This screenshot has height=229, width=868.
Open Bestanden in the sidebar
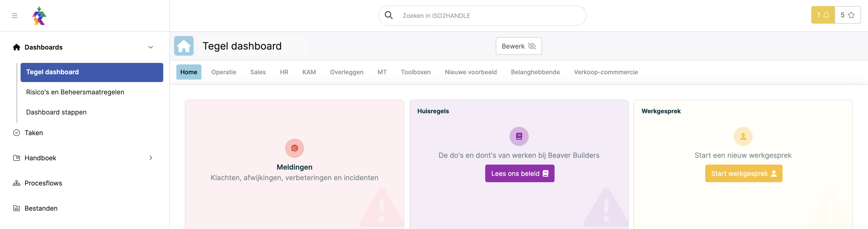[41, 208]
